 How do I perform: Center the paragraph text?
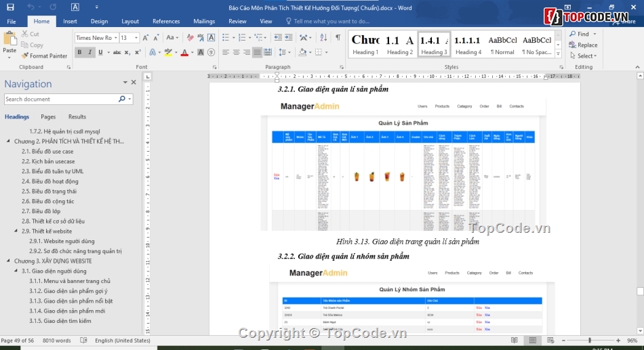coord(236,53)
